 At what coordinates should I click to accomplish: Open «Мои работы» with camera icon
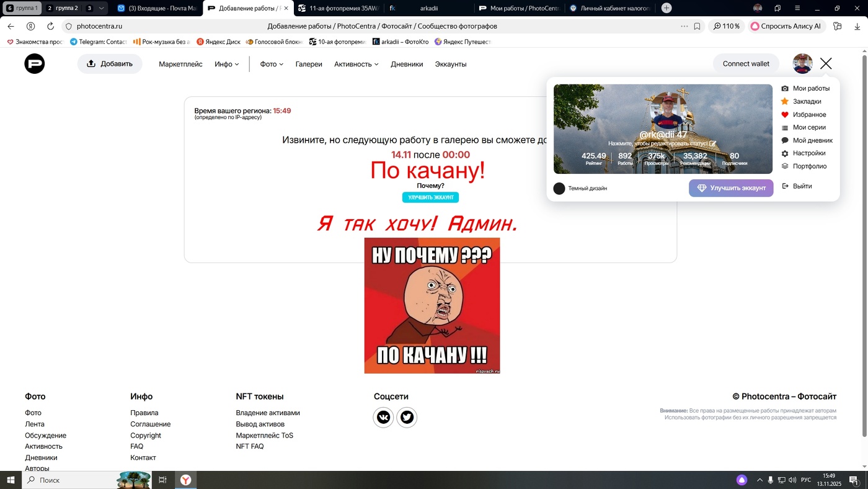810,88
